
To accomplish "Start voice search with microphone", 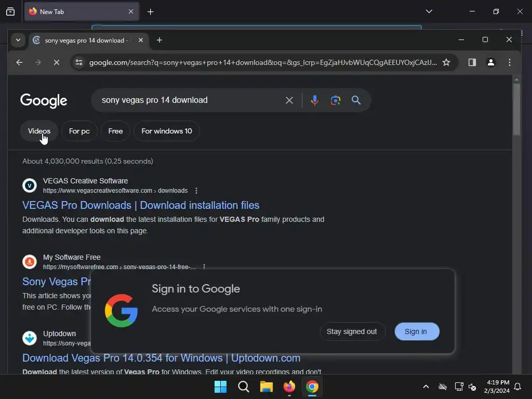I will point(314,100).
